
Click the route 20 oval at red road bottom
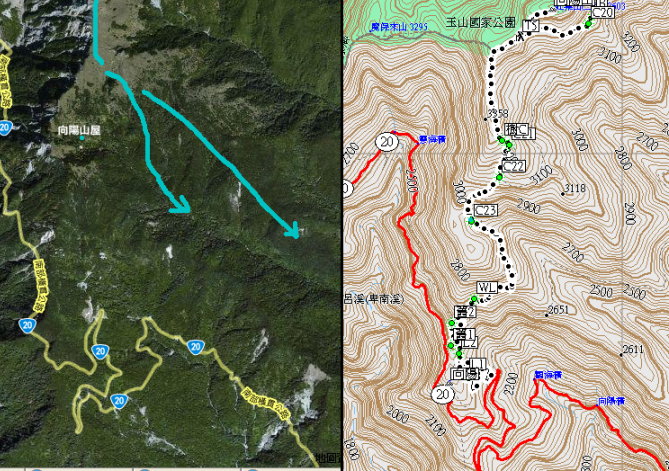coord(442,394)
